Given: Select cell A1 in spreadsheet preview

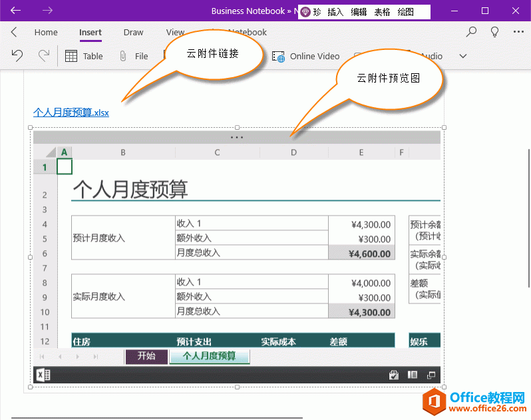Looking at the screenshot, I should click(x=65, y=167).
